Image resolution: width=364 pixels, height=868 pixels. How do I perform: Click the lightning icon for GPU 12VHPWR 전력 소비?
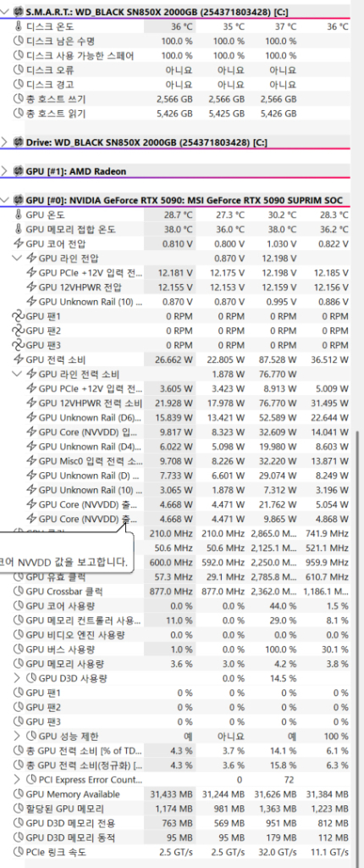[x=30, y=403]
